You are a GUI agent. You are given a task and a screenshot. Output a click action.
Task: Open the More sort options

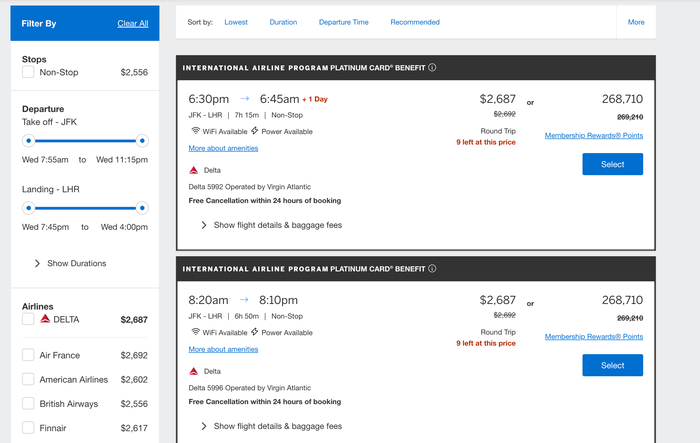click(636, 22)
